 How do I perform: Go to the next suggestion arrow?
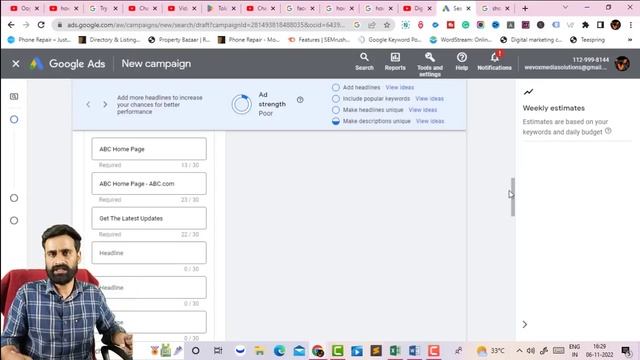tap(105, 104)
